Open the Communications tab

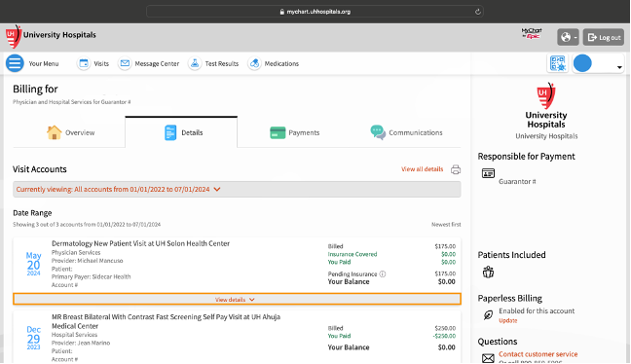406,132
